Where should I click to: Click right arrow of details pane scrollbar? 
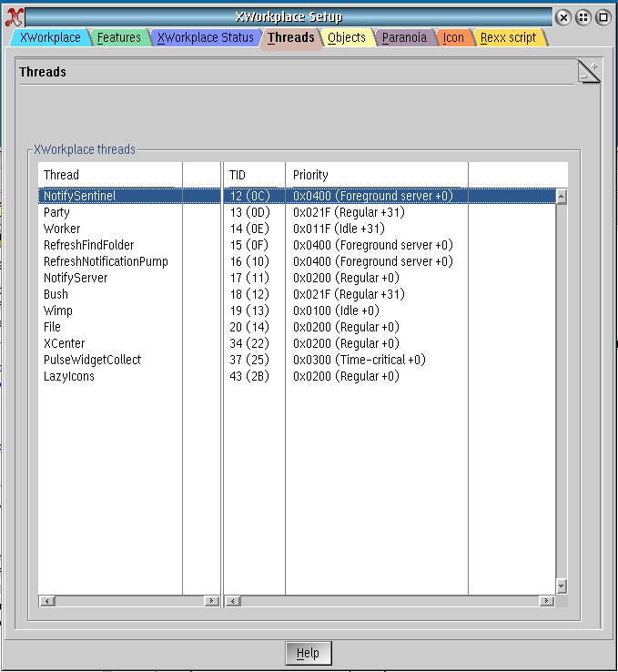point(546,601)
